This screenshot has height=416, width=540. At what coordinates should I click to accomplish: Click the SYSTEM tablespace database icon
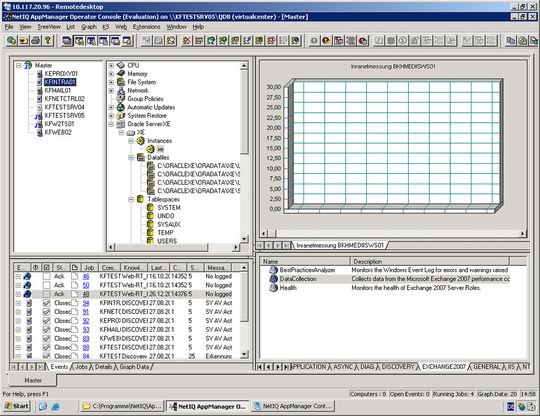coord(150,207)
